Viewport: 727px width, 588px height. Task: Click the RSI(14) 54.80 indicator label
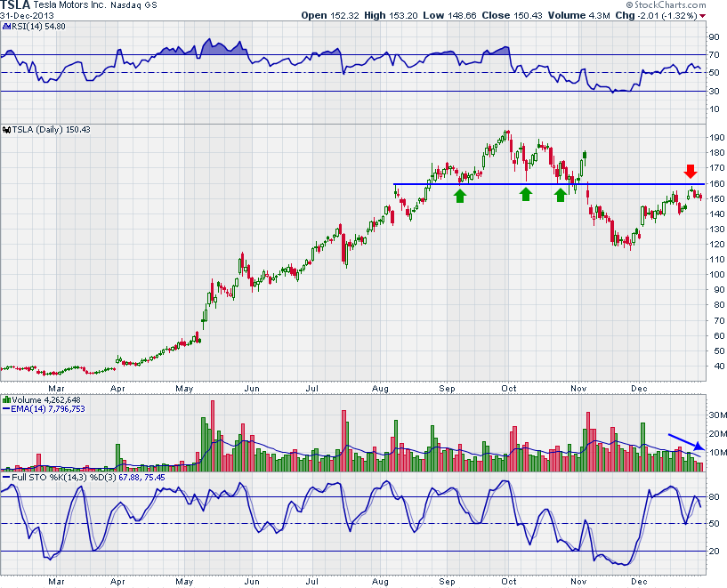tap(32, 27)
